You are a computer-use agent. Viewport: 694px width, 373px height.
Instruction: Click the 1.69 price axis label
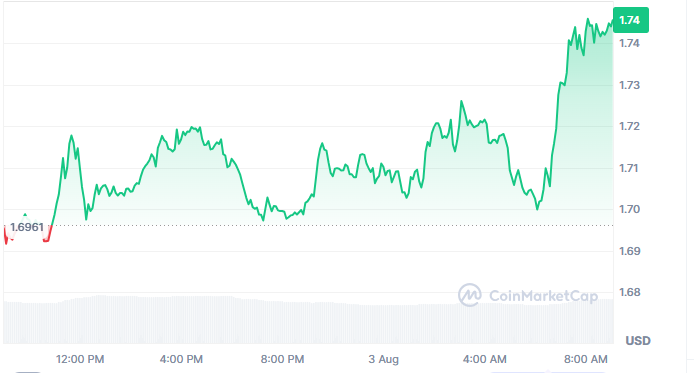(x=629, y=251)
